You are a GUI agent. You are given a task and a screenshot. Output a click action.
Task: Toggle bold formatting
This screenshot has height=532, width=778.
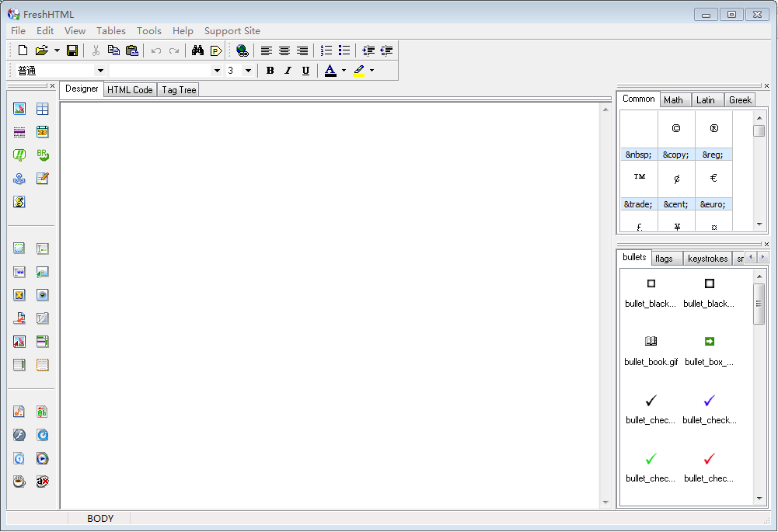[270, 71]
